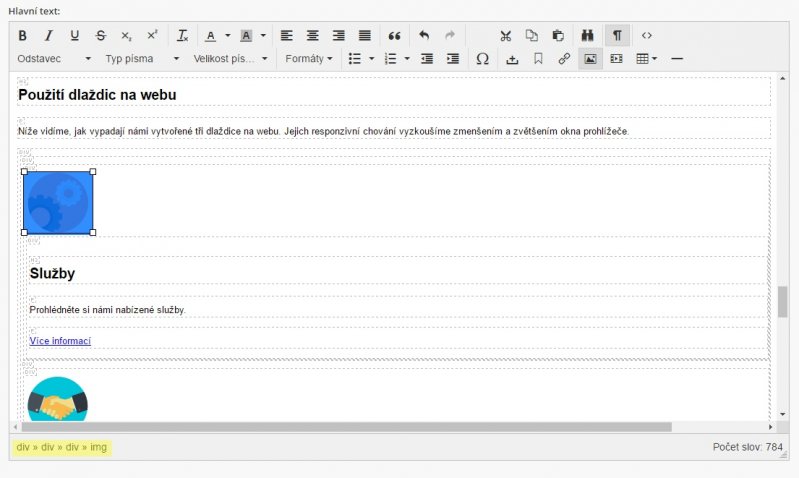Toggle italic text style

(48, 35)
